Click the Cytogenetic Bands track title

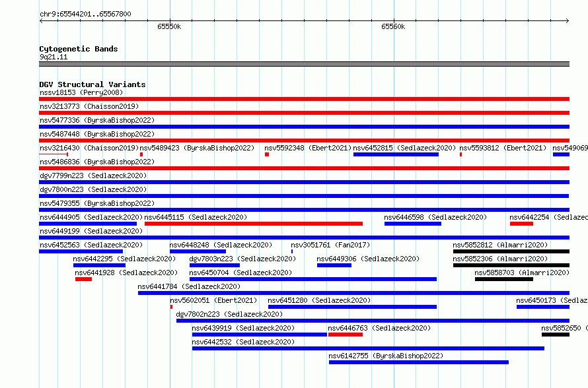[79, 49]
